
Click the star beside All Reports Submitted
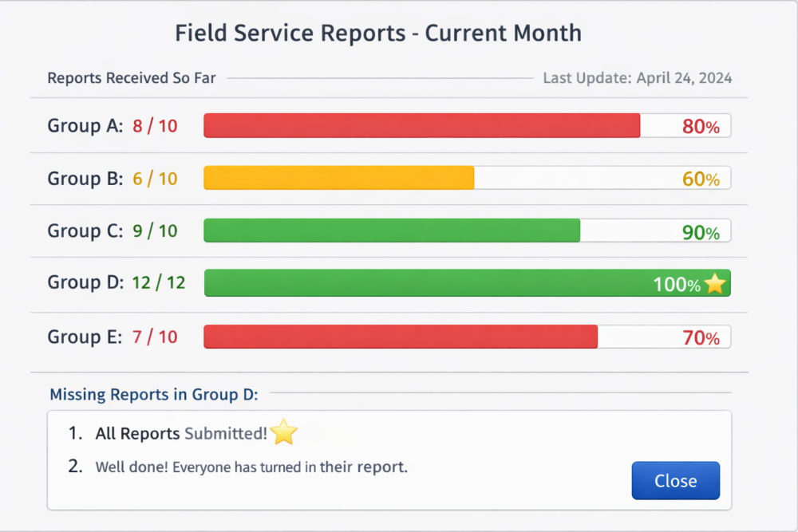284,433
